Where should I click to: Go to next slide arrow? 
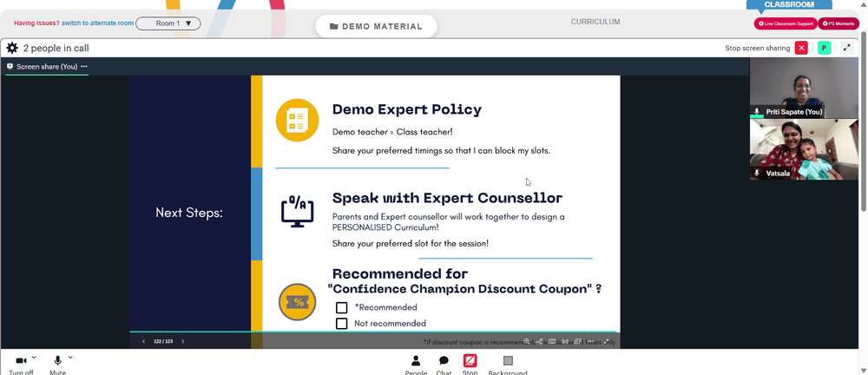point(182,341)
